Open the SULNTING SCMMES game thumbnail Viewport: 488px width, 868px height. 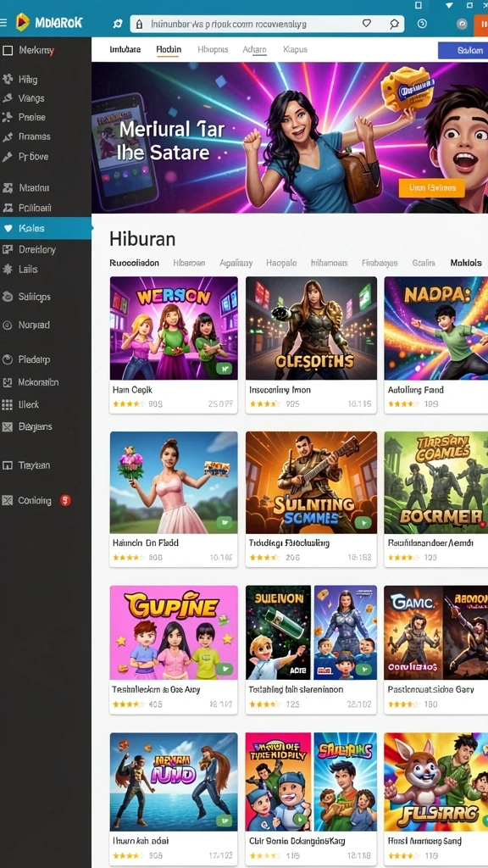[x=311, y=482]
